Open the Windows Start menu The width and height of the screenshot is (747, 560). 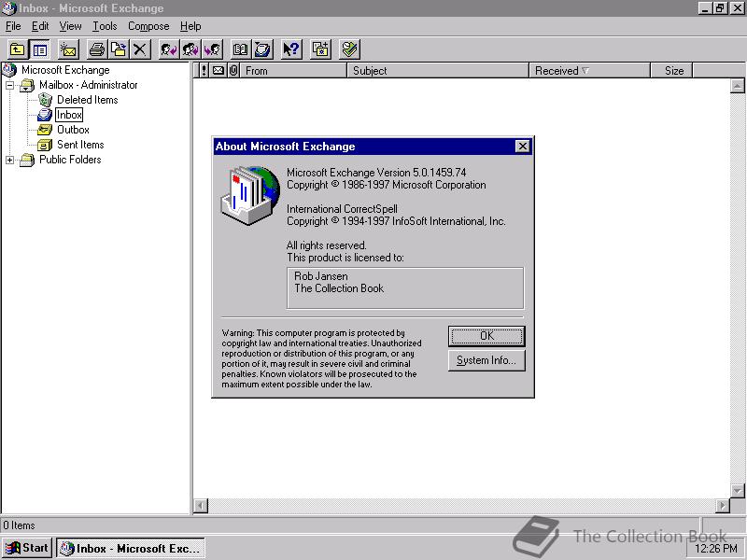click(x=27, y=548)
